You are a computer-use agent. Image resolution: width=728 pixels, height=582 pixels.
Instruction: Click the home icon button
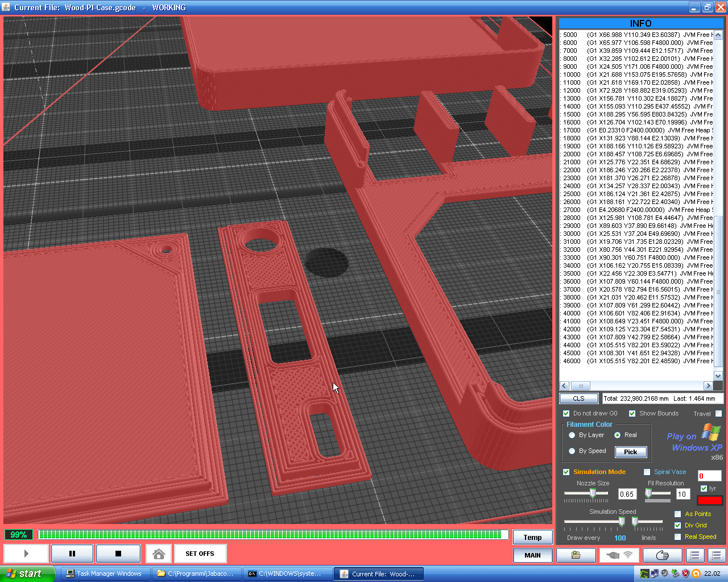click(x=159, y=554)
